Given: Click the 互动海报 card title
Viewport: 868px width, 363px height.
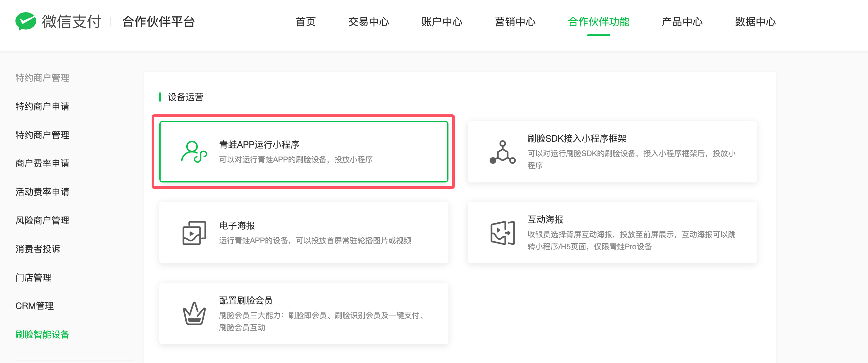Looking at the screenshot, I should pyautogui.click(x=545, y=219).
